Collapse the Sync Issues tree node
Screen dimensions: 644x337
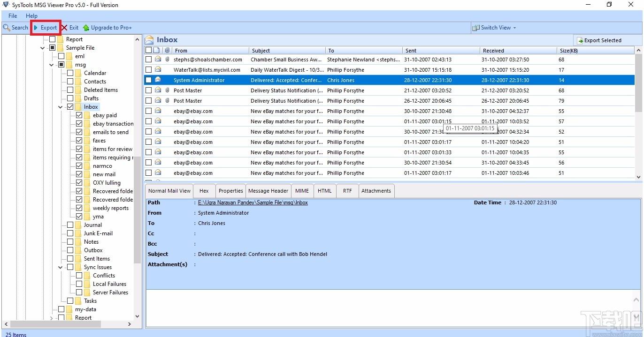coord(61,267)
